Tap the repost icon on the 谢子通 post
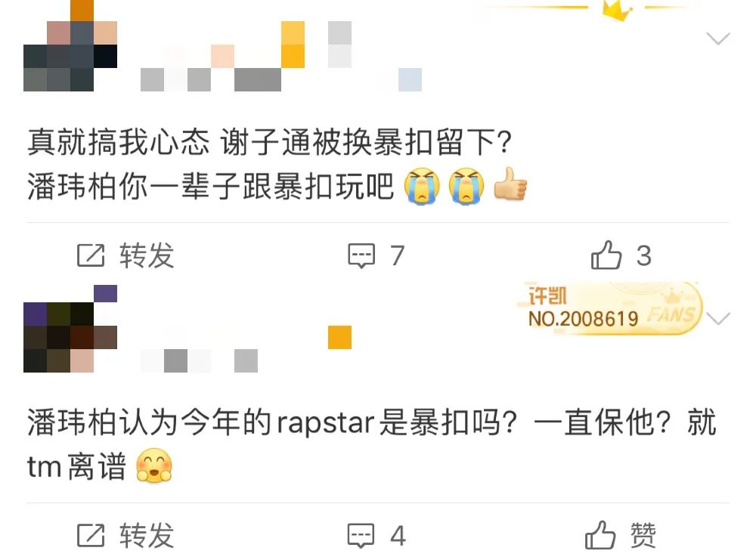Screen dimensions: 756x560 point(91,255)
